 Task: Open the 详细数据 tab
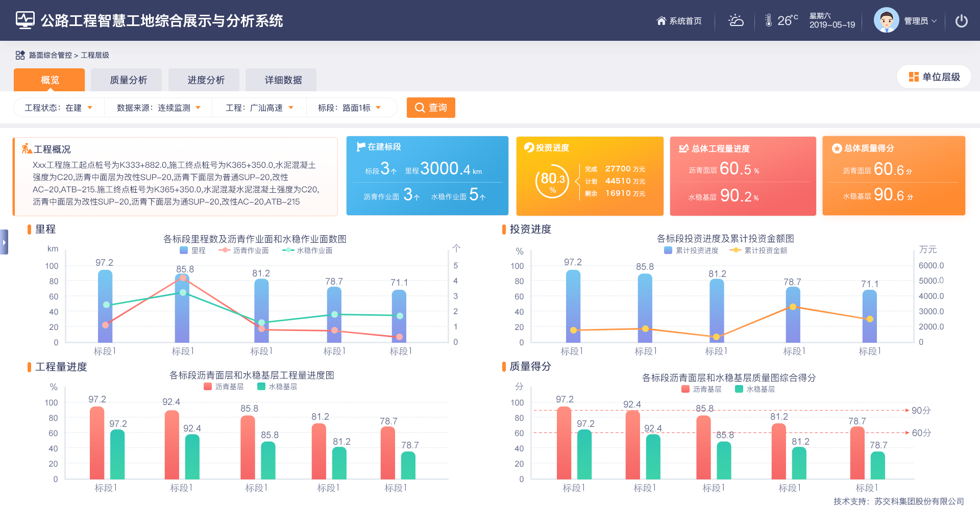(x=283, y=80)
